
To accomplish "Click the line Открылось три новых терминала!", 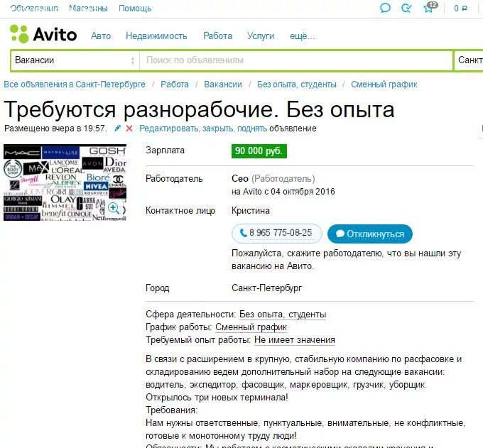I will click(x=217, y=397).
